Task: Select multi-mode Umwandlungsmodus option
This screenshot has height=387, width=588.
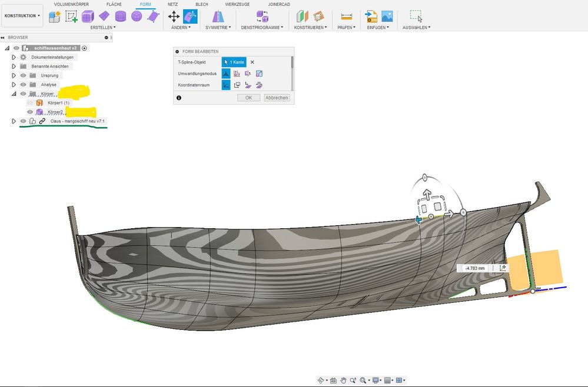Action: click(226, 74)
